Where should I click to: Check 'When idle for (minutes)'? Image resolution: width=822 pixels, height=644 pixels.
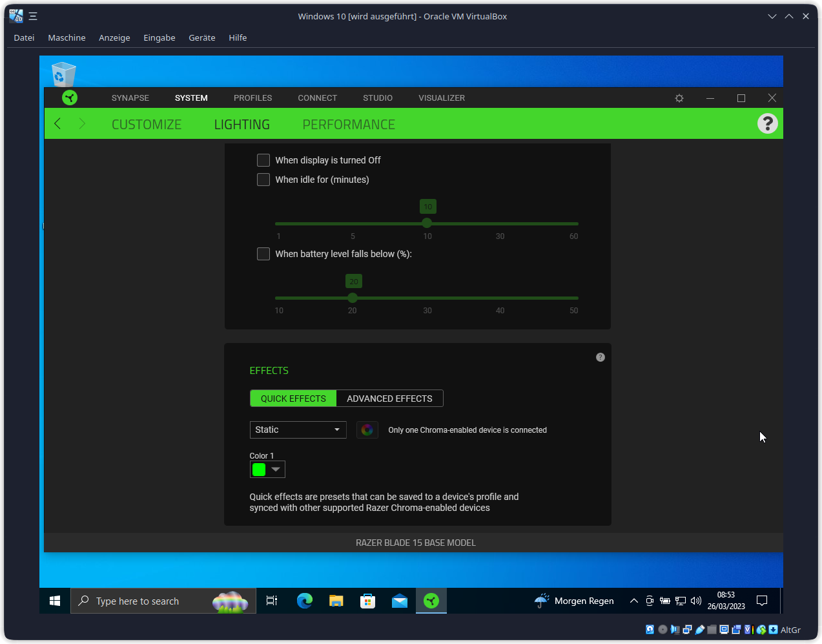pyautogui.click(x=263, y=180)
